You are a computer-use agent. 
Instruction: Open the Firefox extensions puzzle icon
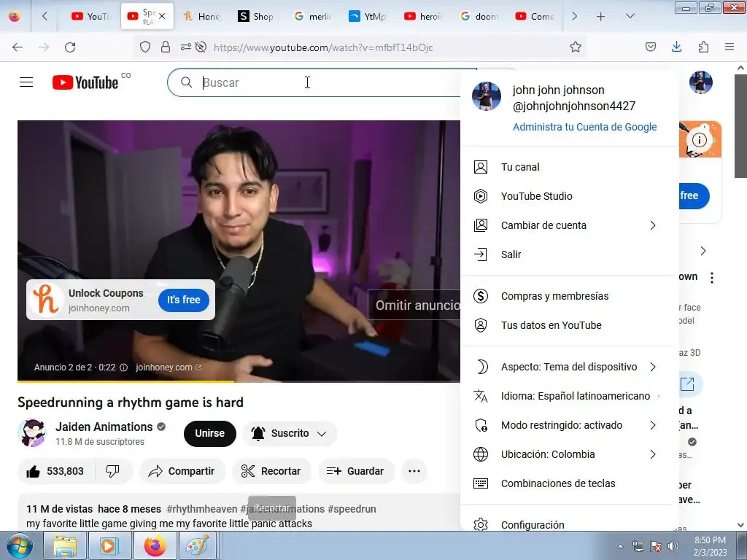(703, 47)
